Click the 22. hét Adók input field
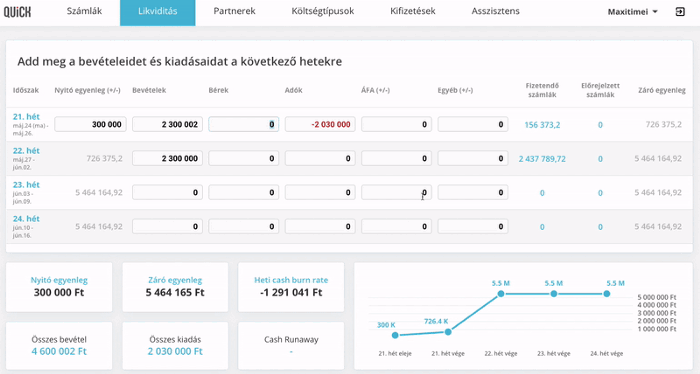The image size is (700, 374). coord(320,158)
